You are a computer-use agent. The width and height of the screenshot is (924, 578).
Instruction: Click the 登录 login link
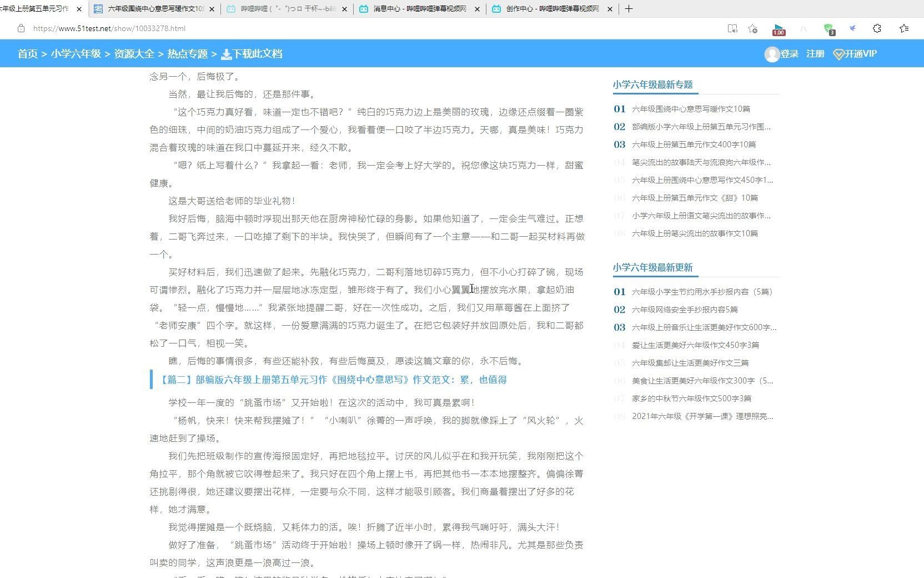tap(789, 54)
